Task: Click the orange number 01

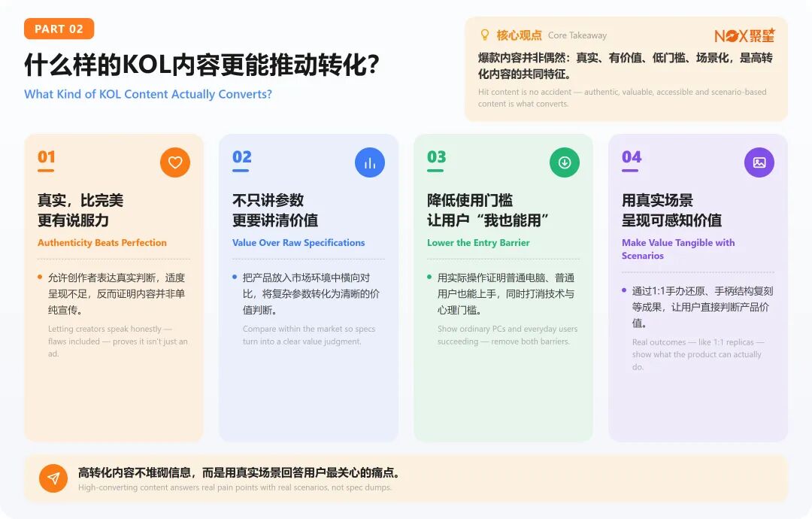Action: 47,157
